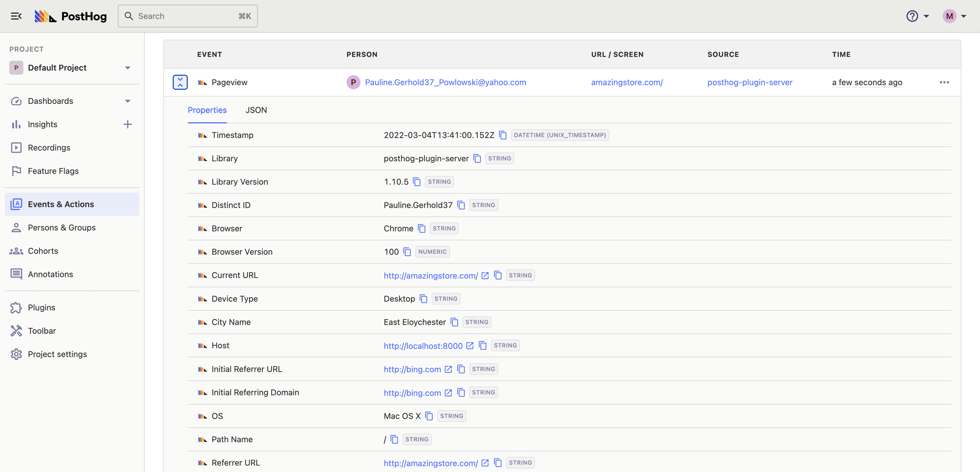This screenshot has height=472, width=980.
Task: Open the Recordings section
Action: tap(49, 147)
